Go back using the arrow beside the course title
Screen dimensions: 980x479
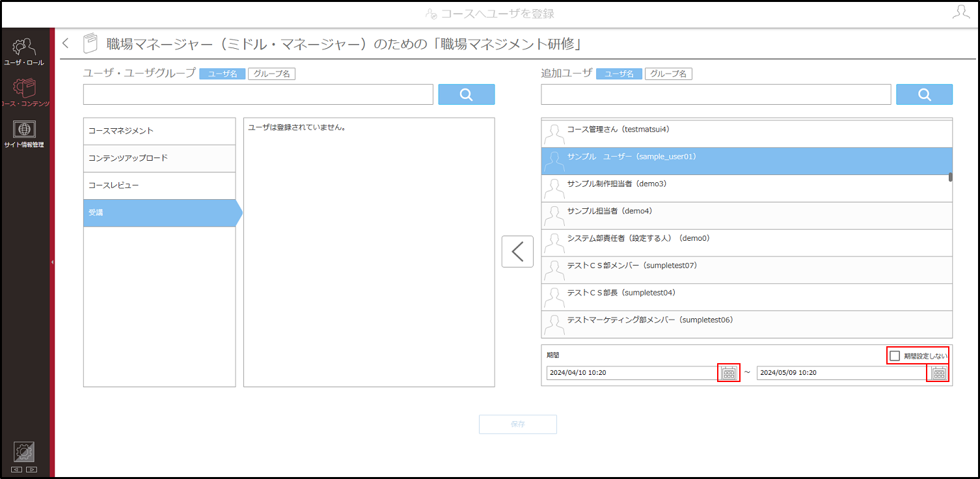click(65, 44)
